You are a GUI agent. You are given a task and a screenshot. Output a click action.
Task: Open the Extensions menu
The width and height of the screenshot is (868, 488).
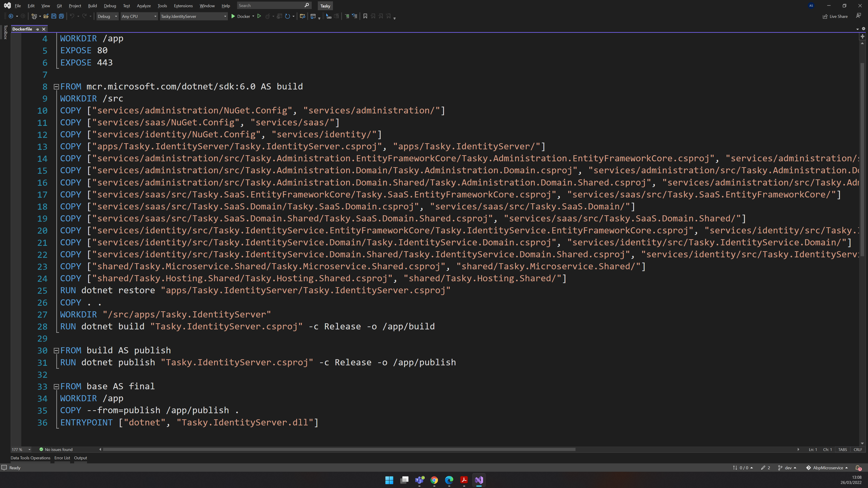click(x=183, y=6)
